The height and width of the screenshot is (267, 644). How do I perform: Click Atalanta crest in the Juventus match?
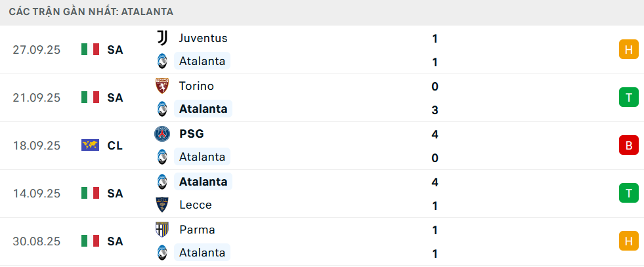point(161,61)
